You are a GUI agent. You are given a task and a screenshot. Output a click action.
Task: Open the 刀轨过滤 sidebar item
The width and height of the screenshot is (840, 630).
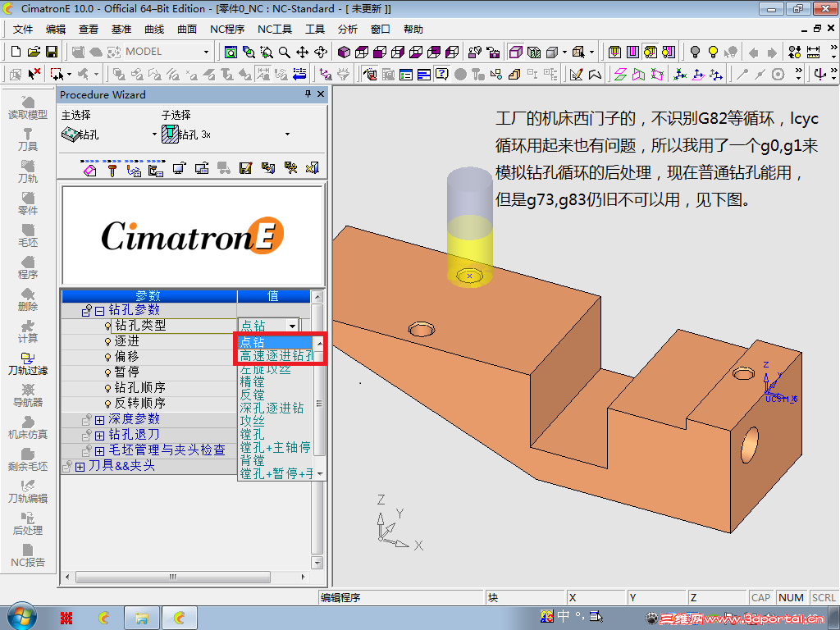(x=28, y=364)
